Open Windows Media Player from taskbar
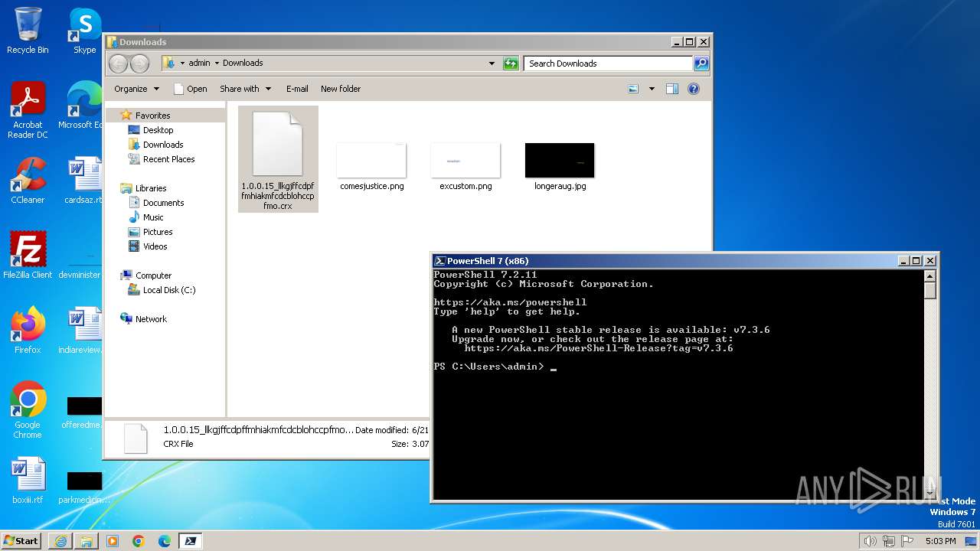The height and width of the screenshot is (551, 980). click(113, 541)
